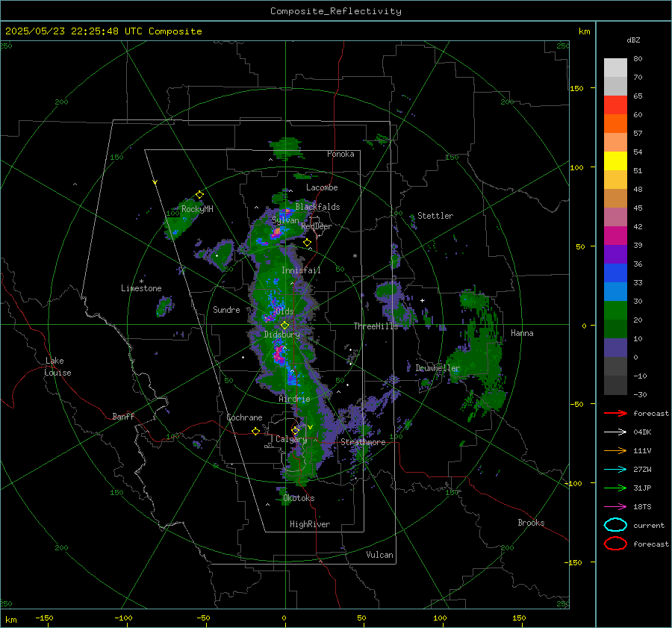Click the red forecast ellipse legend icon
672x628 pixels.
pyautogui.click(x=615, y=544)
